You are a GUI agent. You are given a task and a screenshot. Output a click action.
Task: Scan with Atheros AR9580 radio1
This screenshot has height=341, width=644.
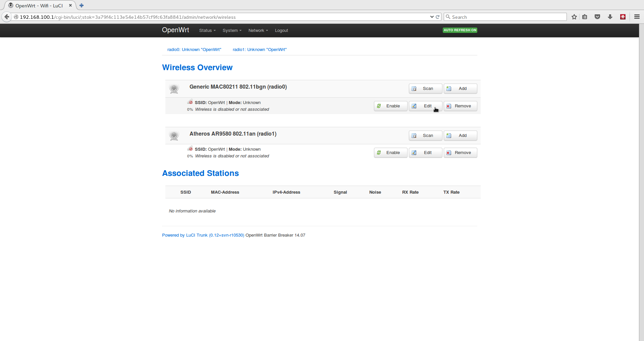pyautogui.click(x=425, y=136)
